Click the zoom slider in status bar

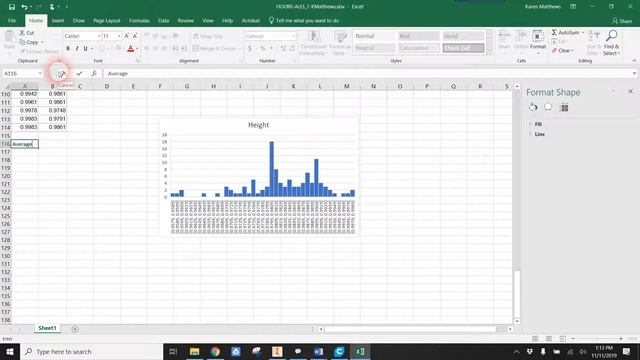click(x=597, y=338)
